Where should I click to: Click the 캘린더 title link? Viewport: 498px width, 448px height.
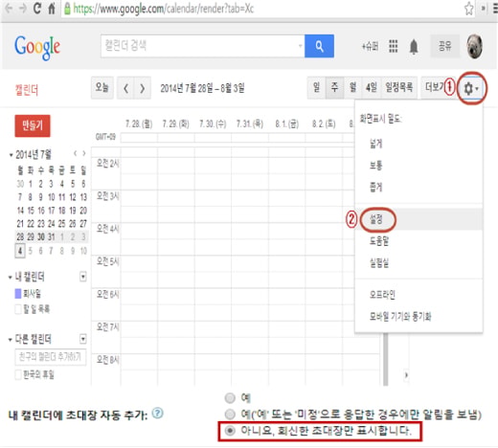coord(27,90)
